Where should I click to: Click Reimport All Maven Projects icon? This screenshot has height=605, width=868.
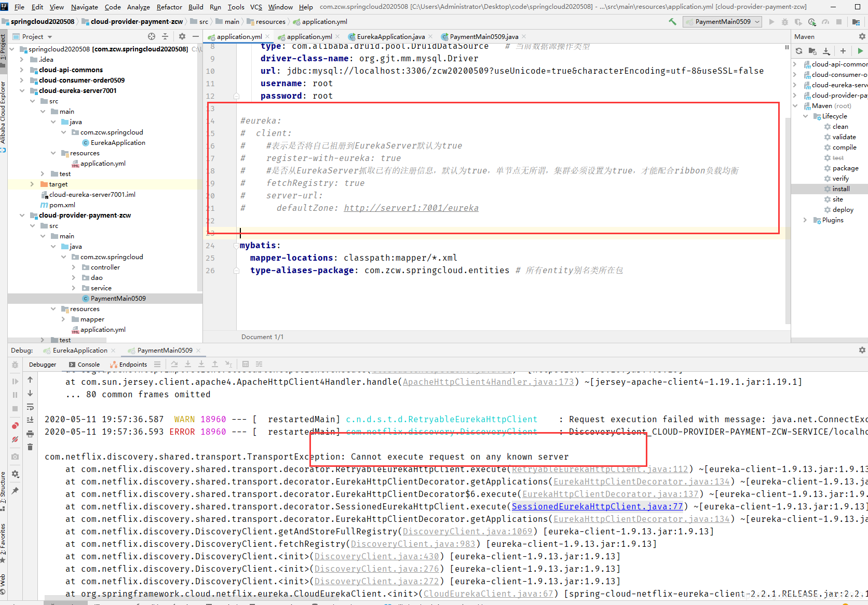click(799, 51)
